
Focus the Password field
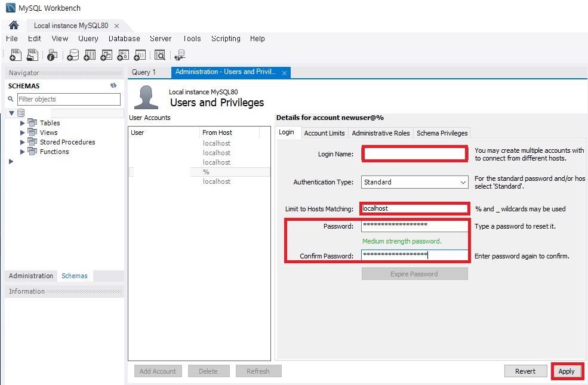[x=414, y=225]
